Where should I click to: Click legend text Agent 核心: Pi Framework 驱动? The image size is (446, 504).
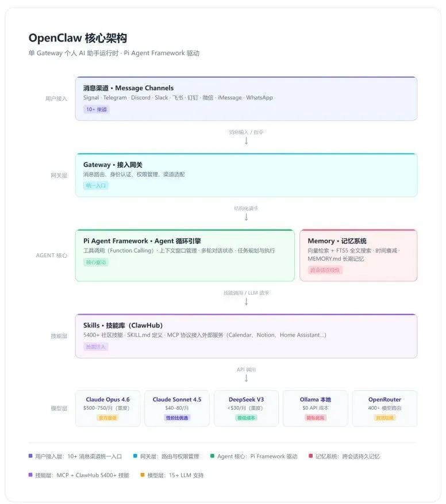click(257, 456)
